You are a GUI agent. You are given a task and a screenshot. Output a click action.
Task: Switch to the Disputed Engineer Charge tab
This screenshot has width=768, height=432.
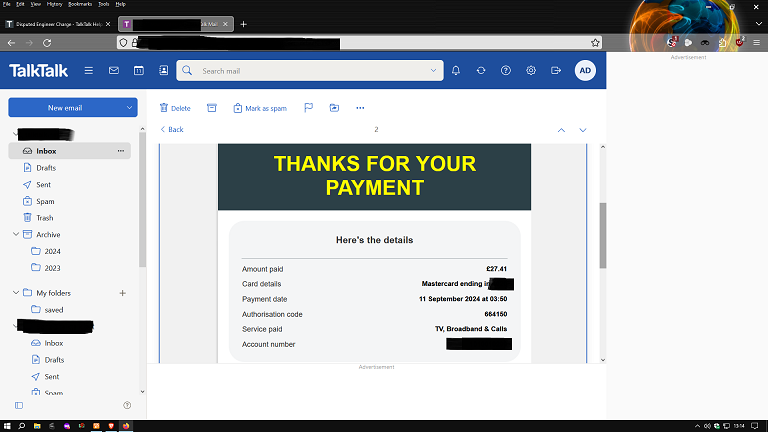[58, 23]
